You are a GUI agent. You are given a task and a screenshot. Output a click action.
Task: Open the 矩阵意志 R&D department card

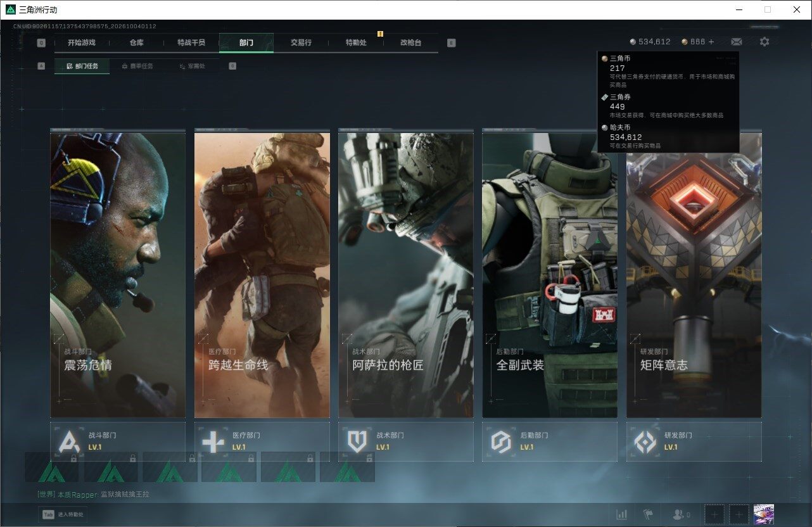click(694, 274)
